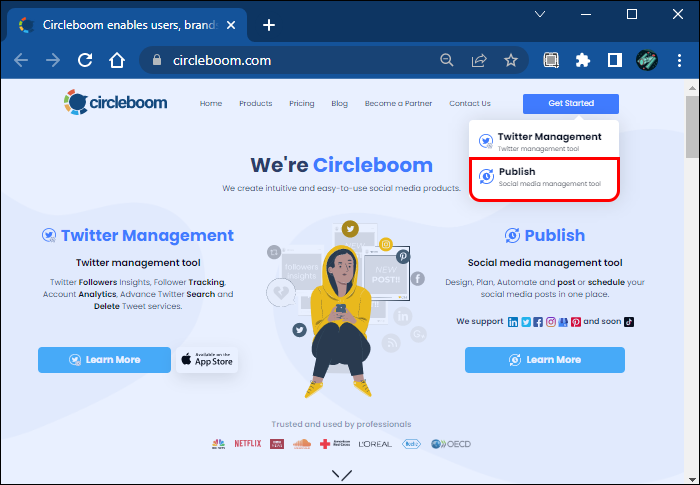
Task: Click the scrollbar up arrow
Action: pyautogui.click(x=692, y=88)
